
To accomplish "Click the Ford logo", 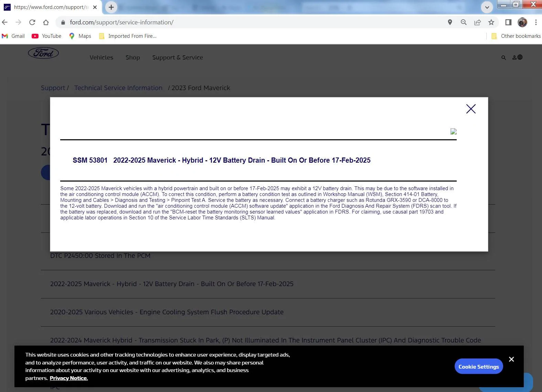I will [x=43, y=53].
